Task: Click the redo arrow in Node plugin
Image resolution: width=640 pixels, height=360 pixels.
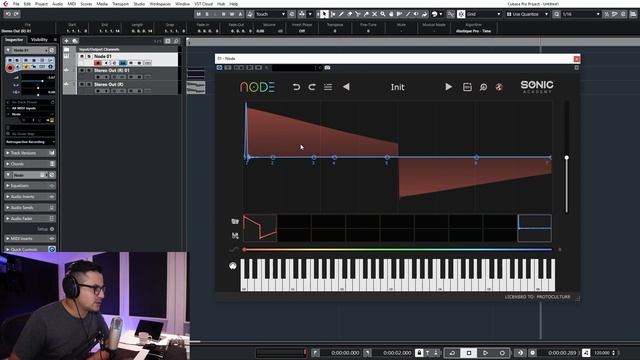Action: click(x=312, y=87)
